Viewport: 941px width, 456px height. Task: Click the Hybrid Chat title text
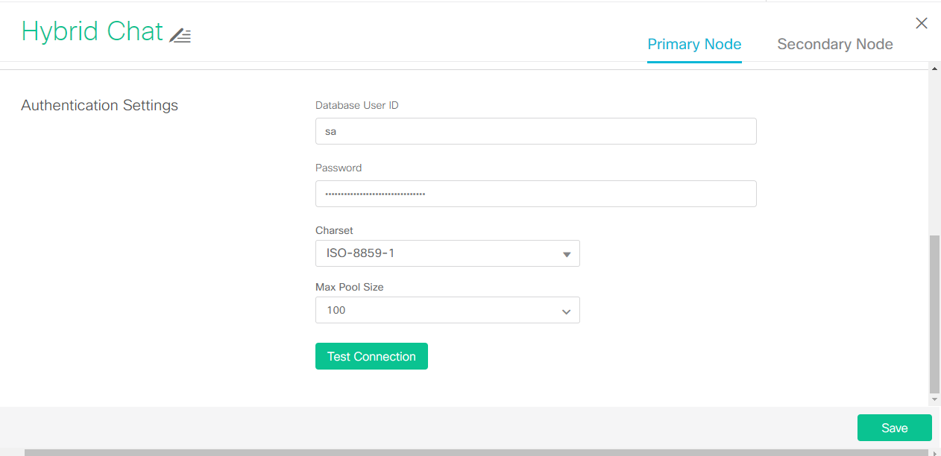coord(92,32)
